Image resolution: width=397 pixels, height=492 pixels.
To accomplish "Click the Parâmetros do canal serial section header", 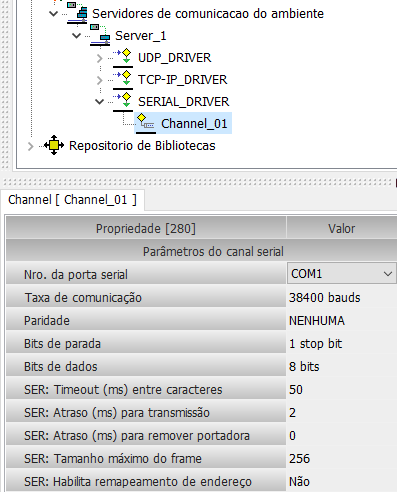I will (201, 251).
